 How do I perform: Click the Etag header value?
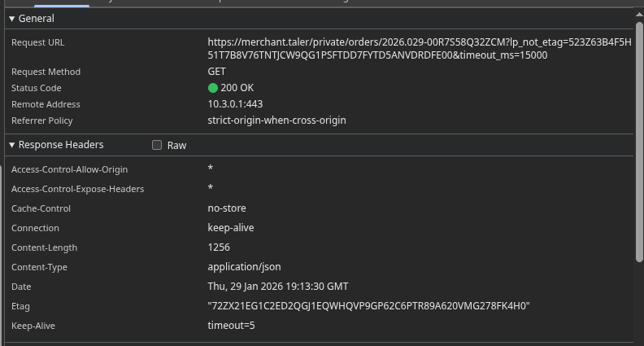pos(368,306)
